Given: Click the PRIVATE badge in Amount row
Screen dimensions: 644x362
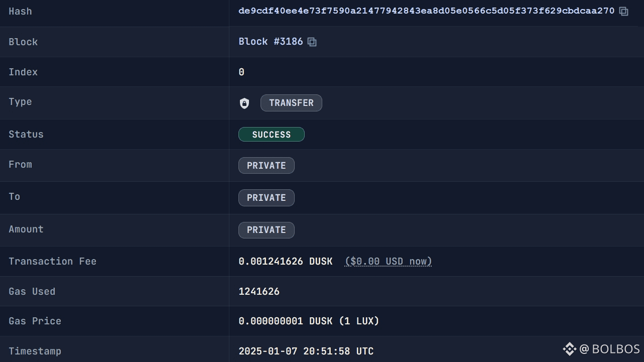Looking at the screenshot, I should (267, 230).
